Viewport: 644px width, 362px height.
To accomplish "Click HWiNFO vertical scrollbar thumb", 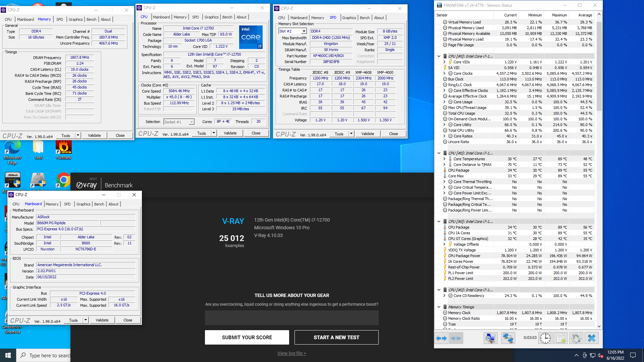I will (599, 66).
